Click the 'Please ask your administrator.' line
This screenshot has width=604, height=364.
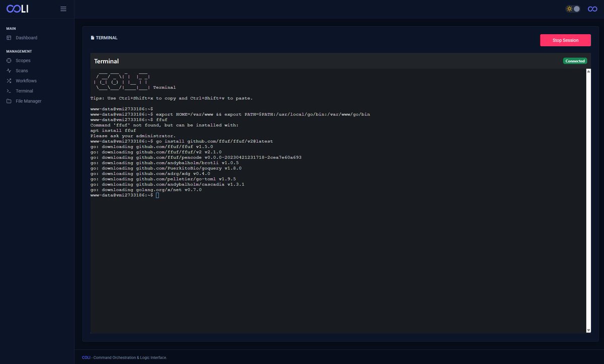(x=133, y=136)
